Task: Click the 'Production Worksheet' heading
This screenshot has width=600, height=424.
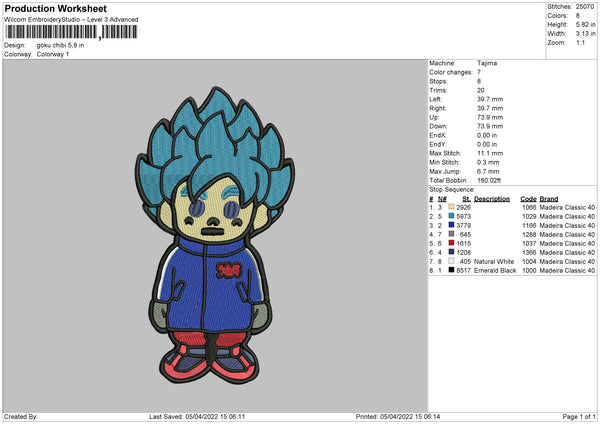Action: (55, 8)
